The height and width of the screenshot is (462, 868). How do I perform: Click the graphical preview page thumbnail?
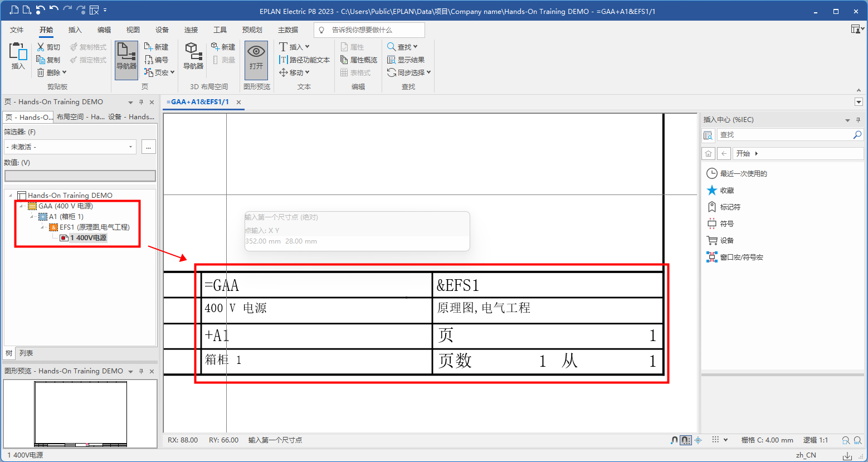pyautogui.click(x=80, y=414)
